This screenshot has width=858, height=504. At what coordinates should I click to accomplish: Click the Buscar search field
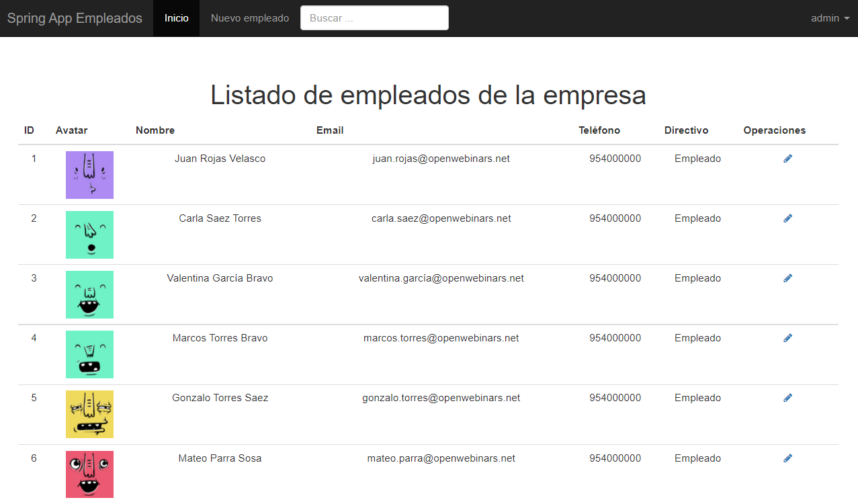click(374, 18)
